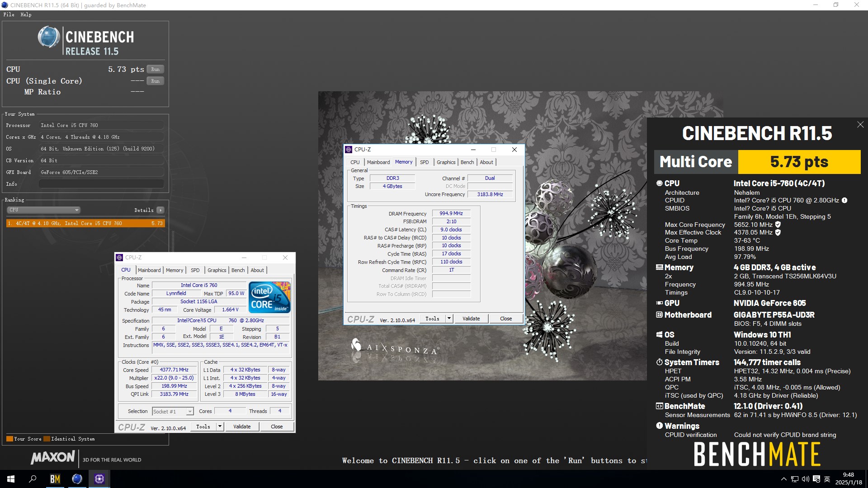
Task: Select CPU tab in lower CPU-Z window
Action: (126, 270)
